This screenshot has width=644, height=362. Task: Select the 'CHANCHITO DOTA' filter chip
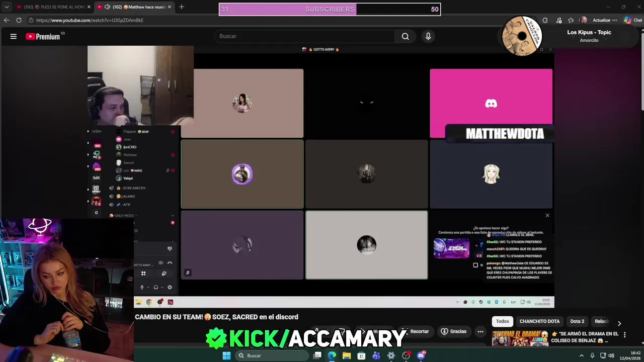(539, 321)
